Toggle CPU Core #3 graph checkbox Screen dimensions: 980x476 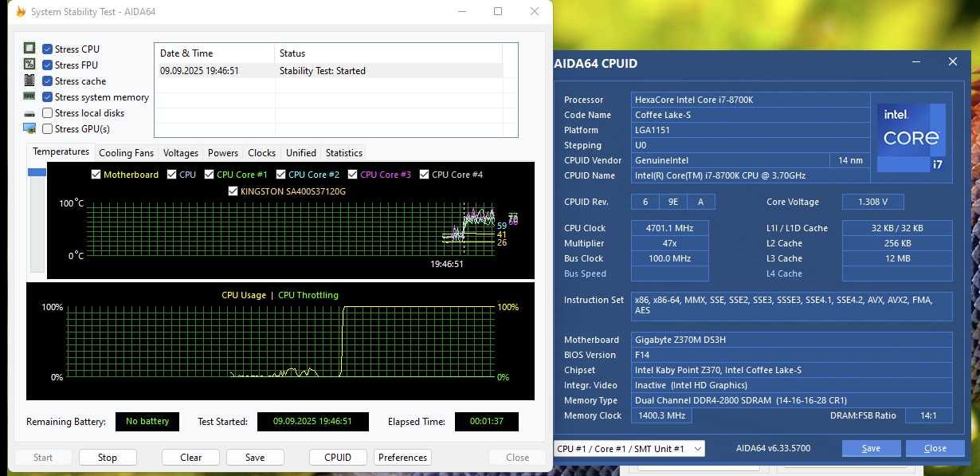coord(353,175)
